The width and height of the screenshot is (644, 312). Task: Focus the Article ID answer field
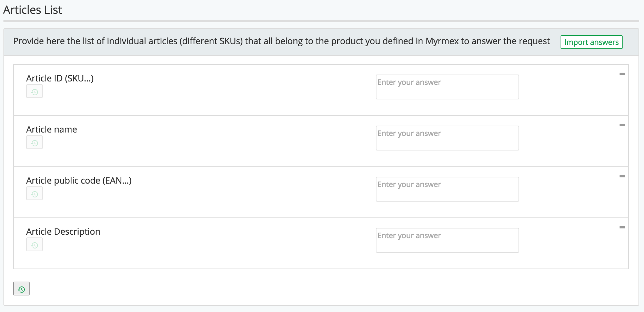point(447,87)
